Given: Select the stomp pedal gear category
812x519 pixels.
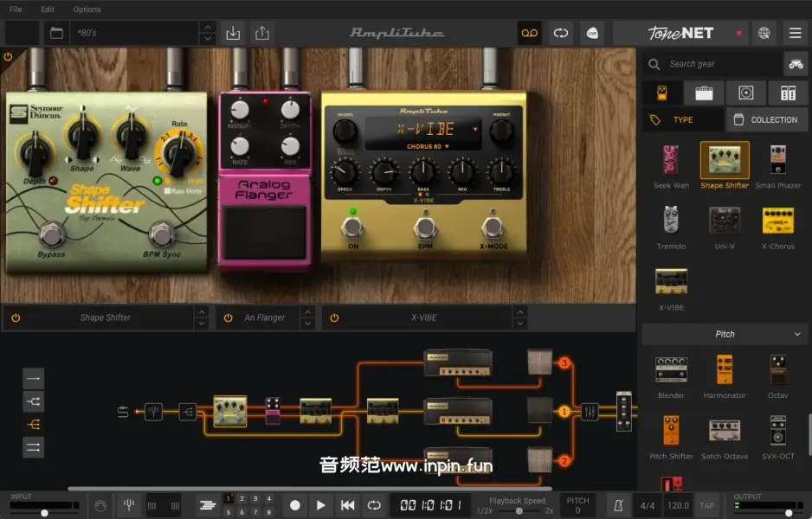Looking at the screenshot, I should 662,93.
